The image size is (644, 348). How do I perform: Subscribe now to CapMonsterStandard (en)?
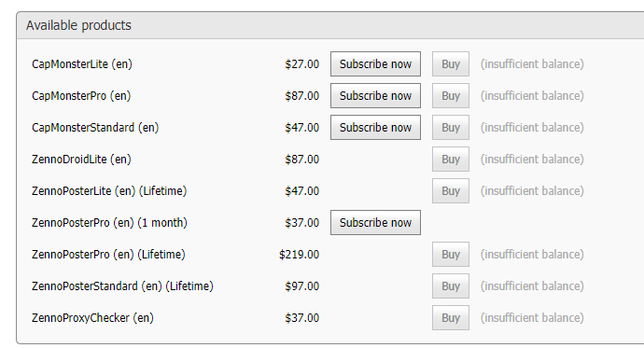coord(375,128)
